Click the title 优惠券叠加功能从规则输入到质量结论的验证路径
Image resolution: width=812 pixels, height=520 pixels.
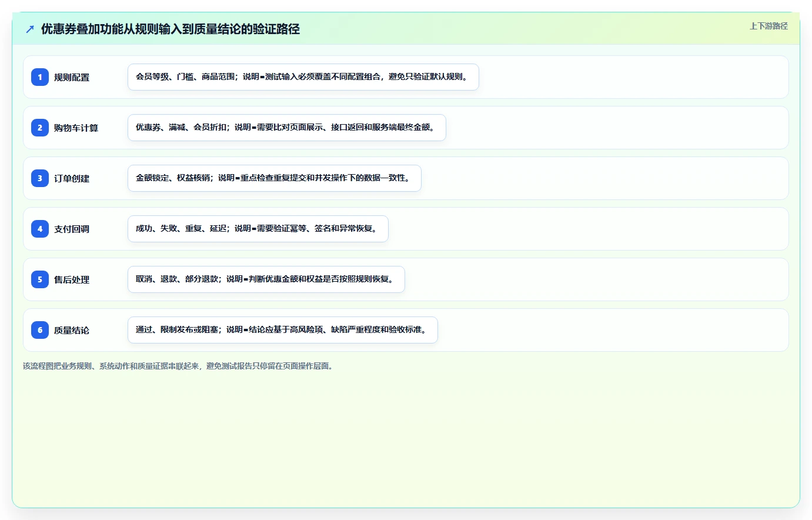171,29
